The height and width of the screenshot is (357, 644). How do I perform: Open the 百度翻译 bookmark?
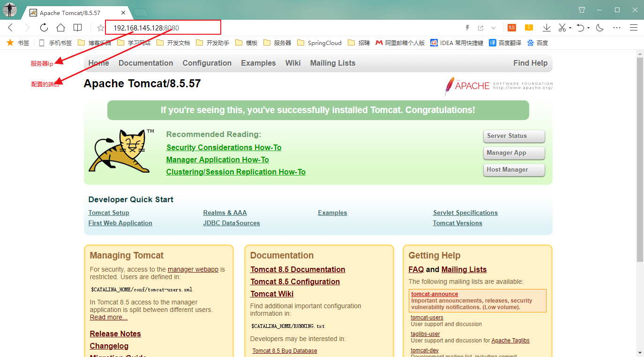(505, 43)
